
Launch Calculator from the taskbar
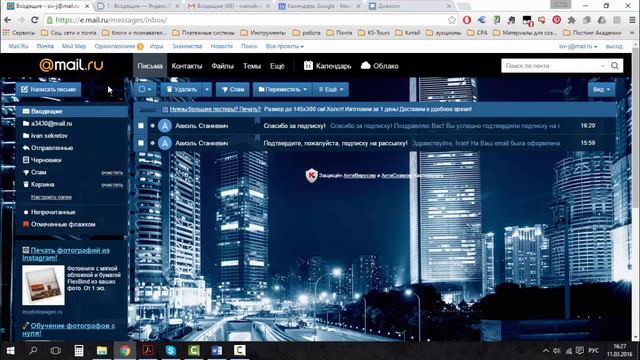[x=79, y=351]
